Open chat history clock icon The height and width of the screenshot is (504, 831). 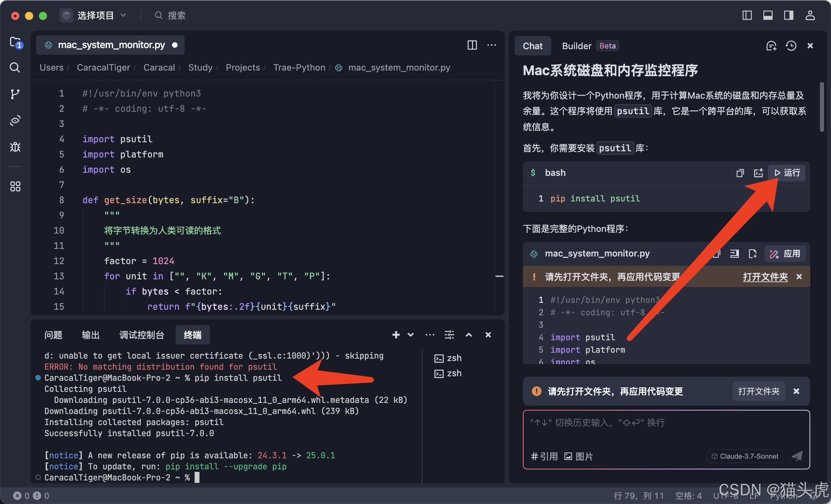[x=791, y=46]
